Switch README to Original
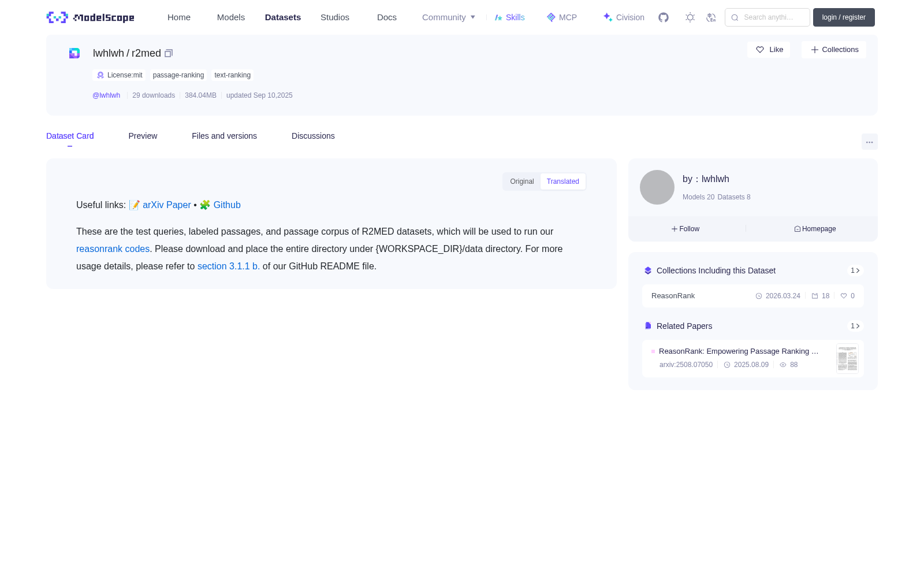 (522, 181)
